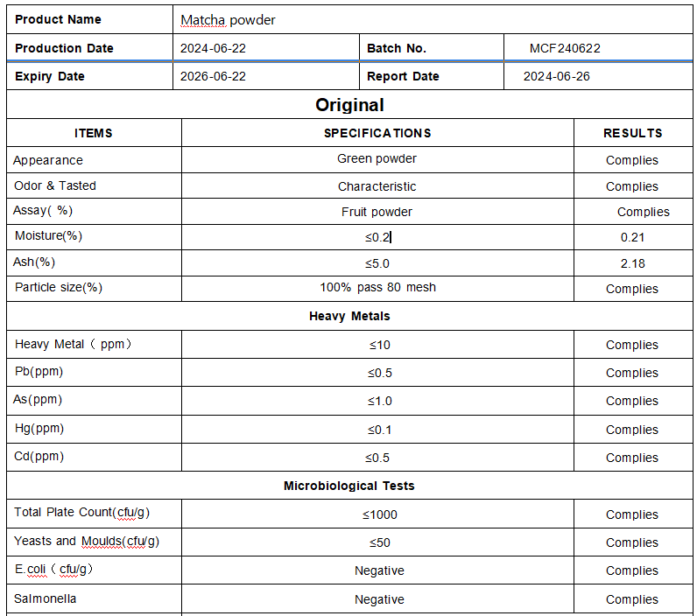
Task: Select the Hg(ppm) specification ≤0.1
Action: tap(379, 430)
